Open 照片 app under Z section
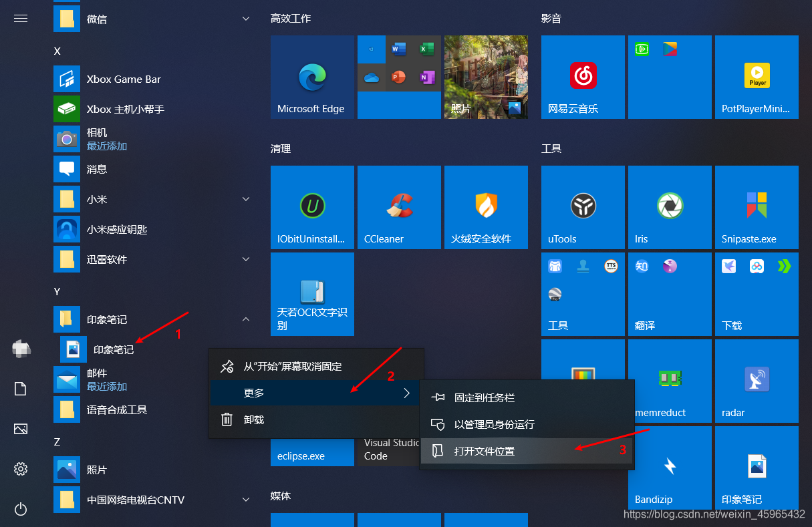This screenshot has width=812, height=527. 154,470
